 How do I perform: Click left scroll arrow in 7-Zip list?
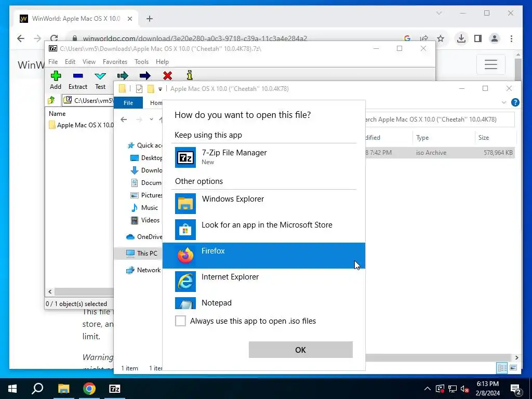[x=50, y=291]
